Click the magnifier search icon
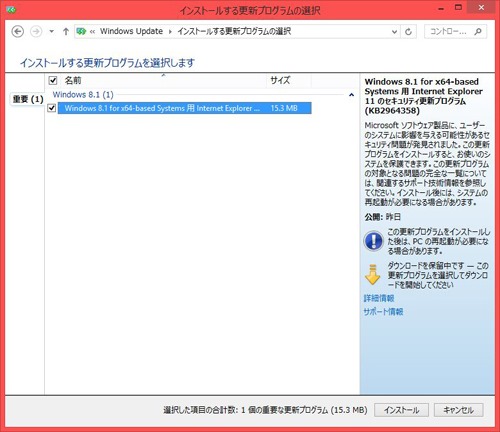This screenshot has width=500, height=432. tap(478, 32)
